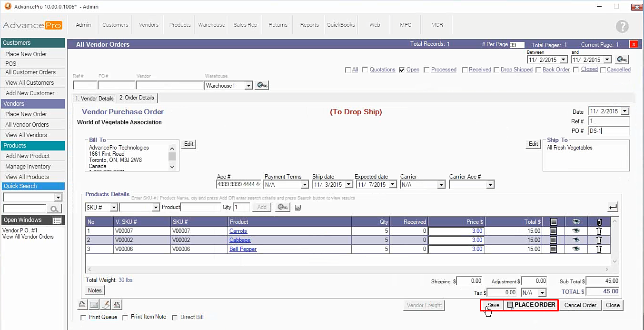Click the eye icon in the Cabbage row

tap(576, 240)
